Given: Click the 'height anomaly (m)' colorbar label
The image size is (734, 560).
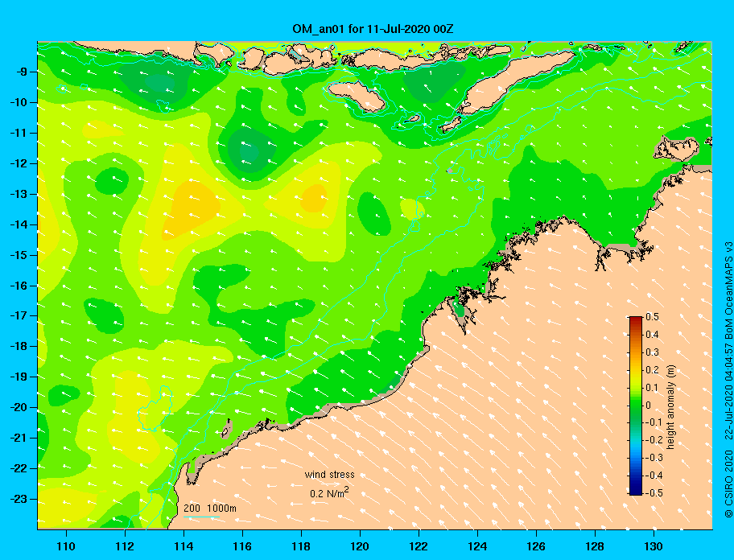Looking at the screenshot, I should (x=670, y=407).
